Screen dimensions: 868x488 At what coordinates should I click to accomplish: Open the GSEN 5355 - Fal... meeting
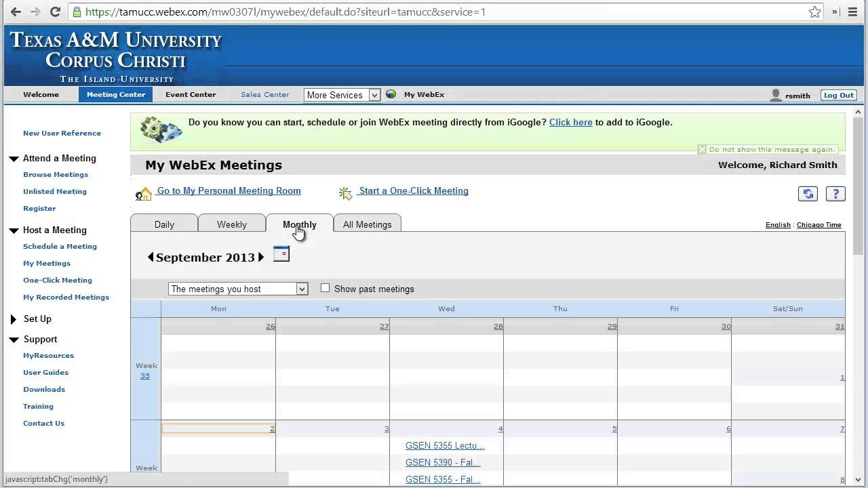443,480
